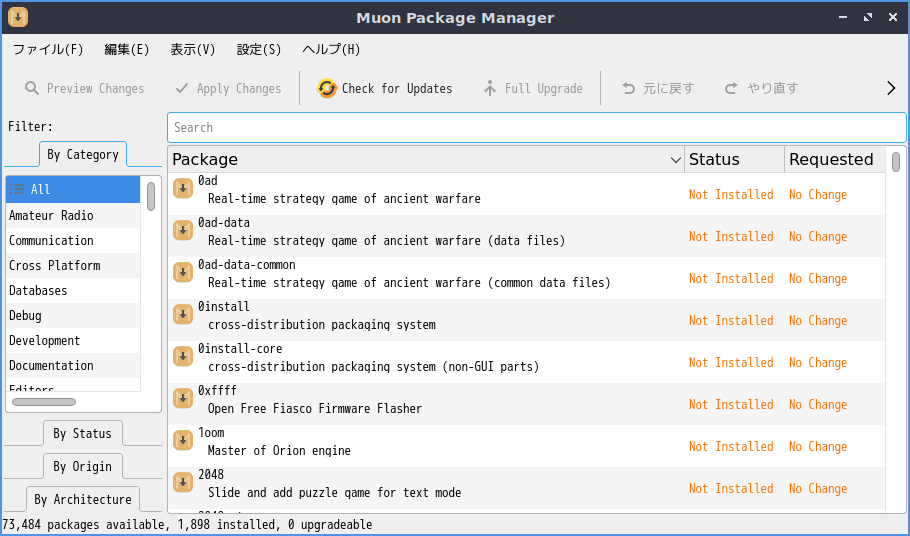Click the 0ad package icon
Image resolution: width=910 pixels, height=536 pixels.
click(x=183, y=188)
